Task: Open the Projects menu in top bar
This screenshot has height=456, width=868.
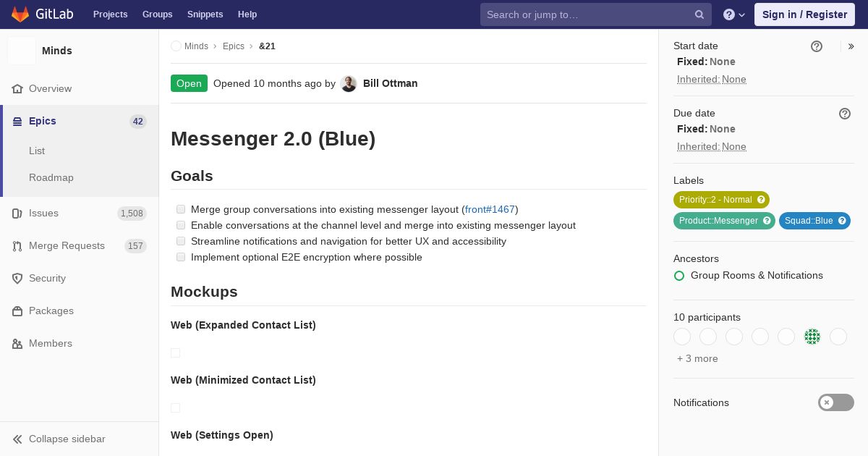Action: tap(110, 14)
